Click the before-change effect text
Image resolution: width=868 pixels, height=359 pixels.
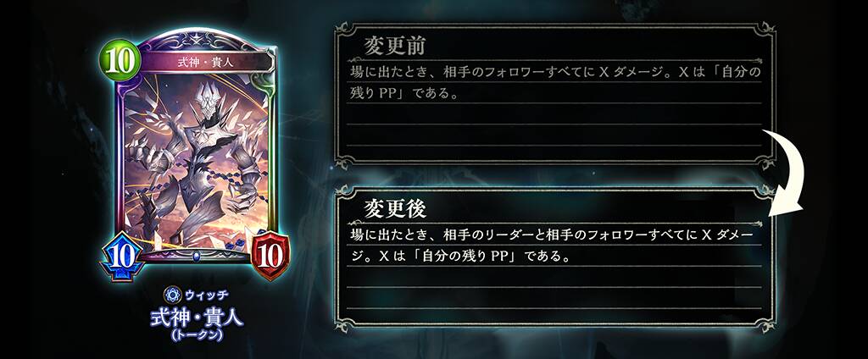pyautogui.click(x=554, y=83)
